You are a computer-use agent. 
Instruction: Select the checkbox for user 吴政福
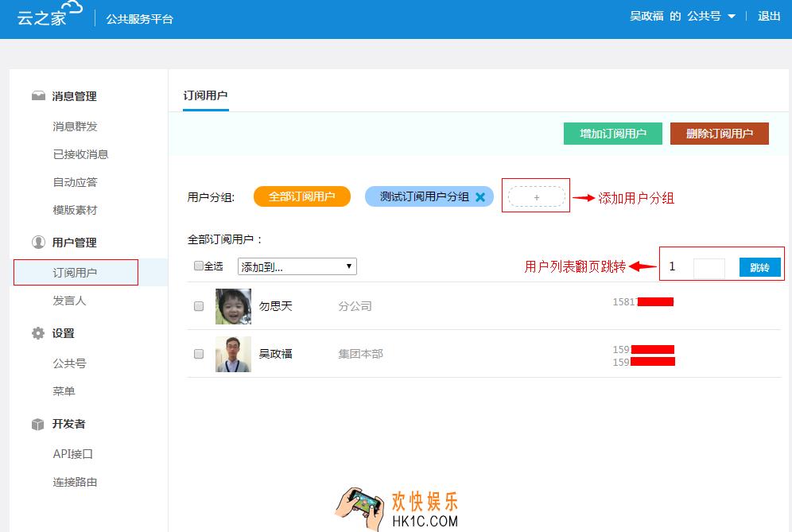pyautogui.click(x=199, y=354)
